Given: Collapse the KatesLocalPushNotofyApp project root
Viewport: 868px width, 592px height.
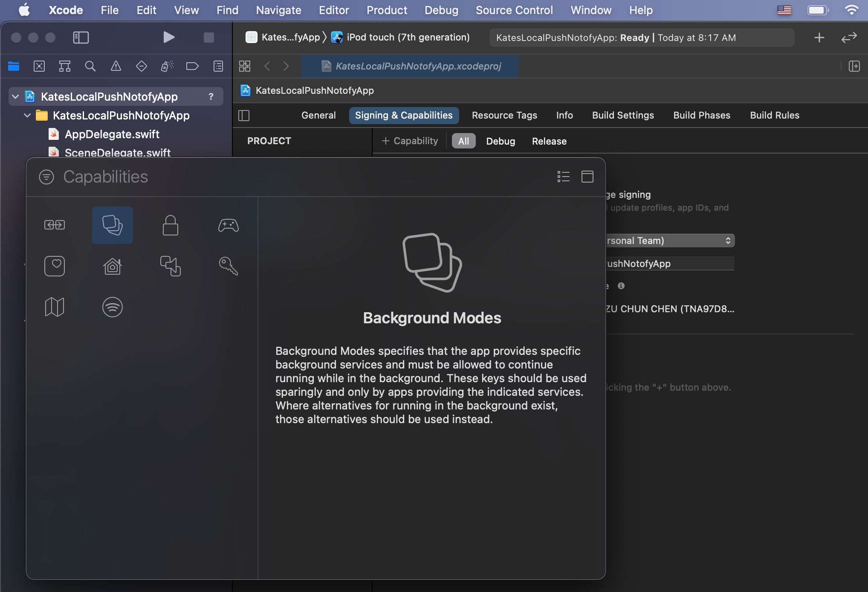Looking at the screenshot, I should (16, 97).
